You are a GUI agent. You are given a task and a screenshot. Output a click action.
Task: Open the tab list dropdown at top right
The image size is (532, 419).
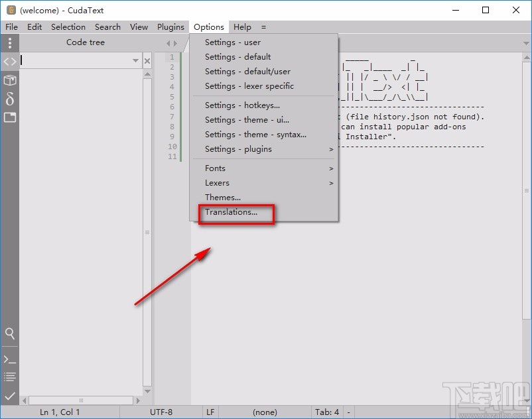[526, 43]
